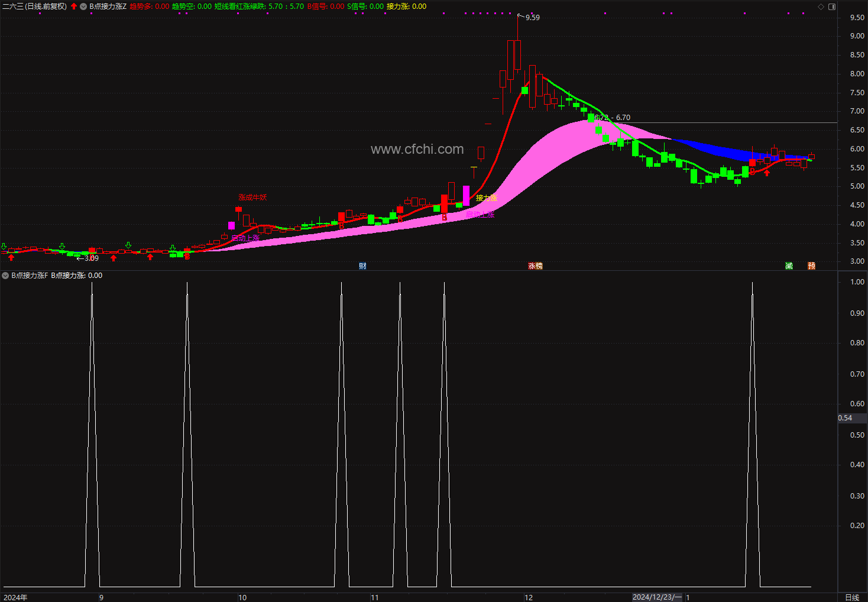
Task: Click the 1.00 sub-chart axis label
Action: (x=857, y=282)
